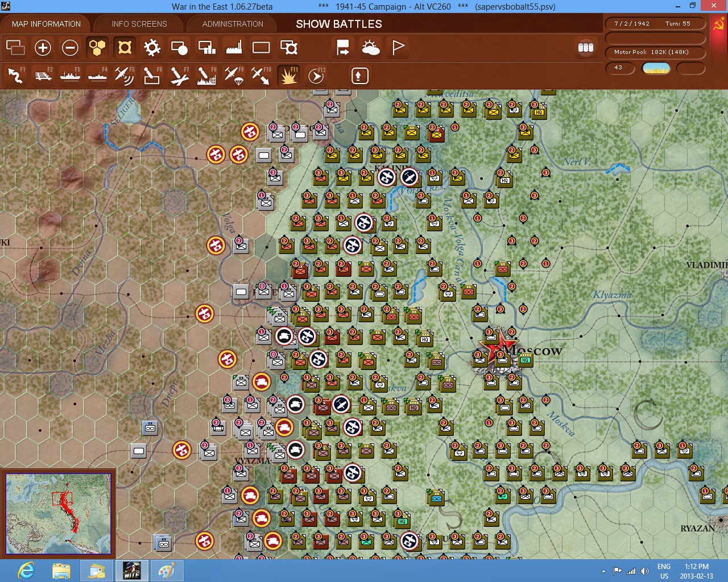Image resolution: width=728 pixels, height=582 pixels.
Task: Click the F12 play arrow circle icon
Action: point(316,76)
